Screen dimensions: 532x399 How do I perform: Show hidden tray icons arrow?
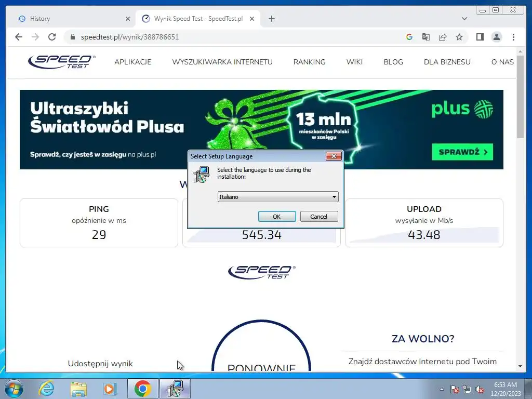(x=442, y=389)
